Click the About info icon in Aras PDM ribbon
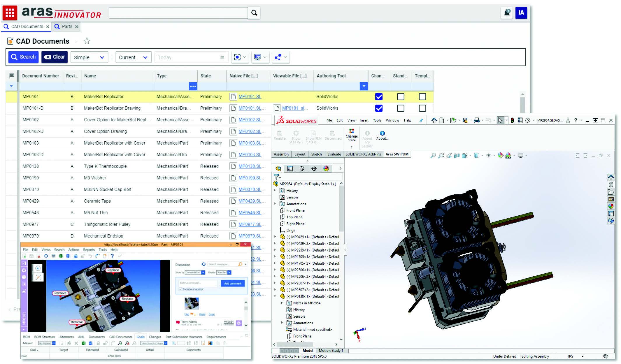This screenshot has height=364, width=621. coord(382,133)
